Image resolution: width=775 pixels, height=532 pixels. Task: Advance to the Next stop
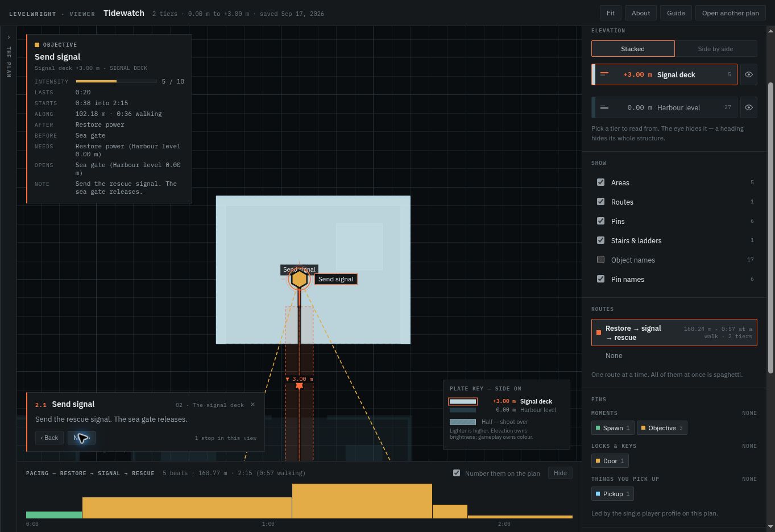[81, 438]
